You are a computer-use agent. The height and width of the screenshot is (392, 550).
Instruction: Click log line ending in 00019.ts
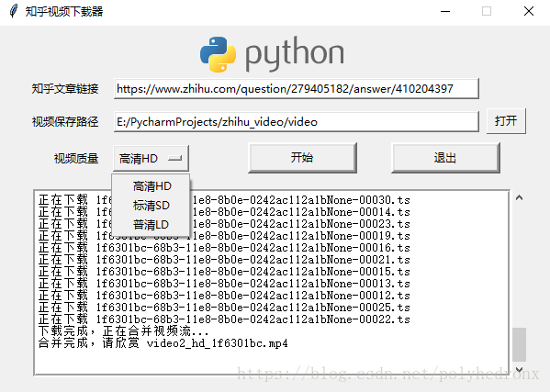[224, 236]
